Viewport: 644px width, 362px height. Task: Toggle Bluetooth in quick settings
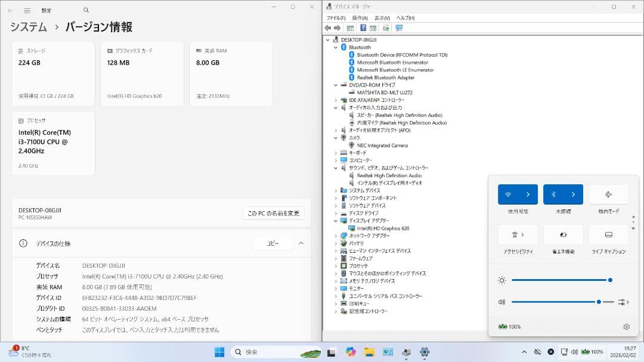[x=555, y=194]
